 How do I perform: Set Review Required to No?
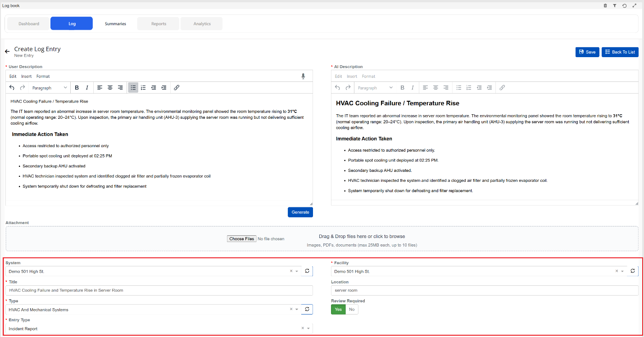tap(351, 309)
